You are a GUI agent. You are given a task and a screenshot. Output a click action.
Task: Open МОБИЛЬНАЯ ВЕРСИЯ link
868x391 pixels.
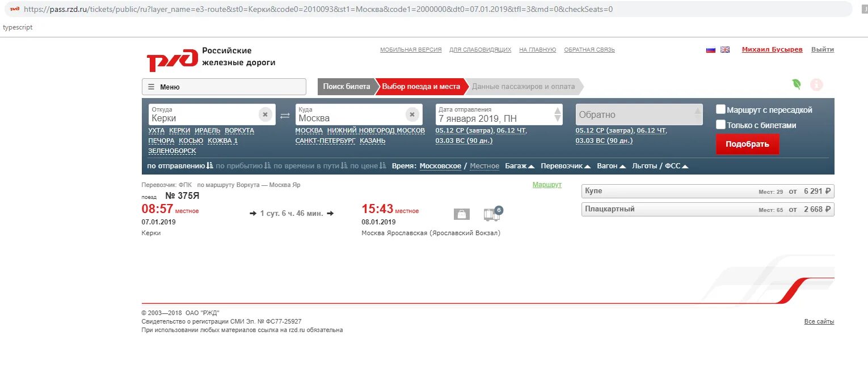[x=411, y=50]
